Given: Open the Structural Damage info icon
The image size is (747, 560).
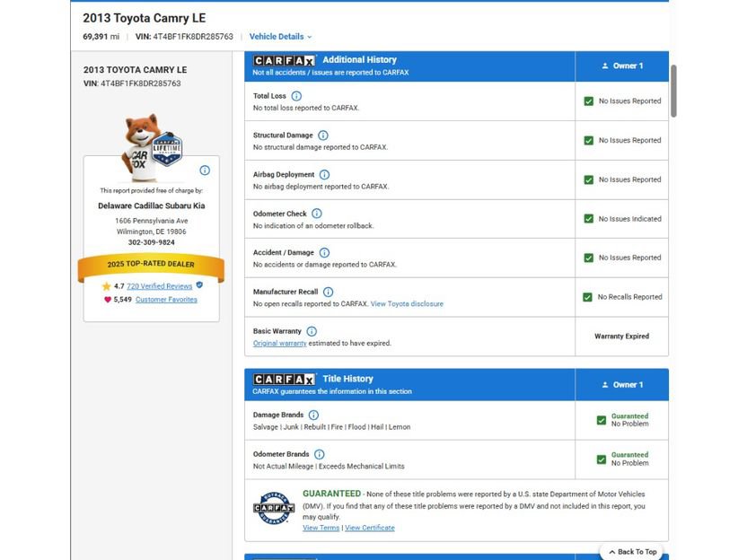Looking at the screenshot, I should [x=323, y=136].
